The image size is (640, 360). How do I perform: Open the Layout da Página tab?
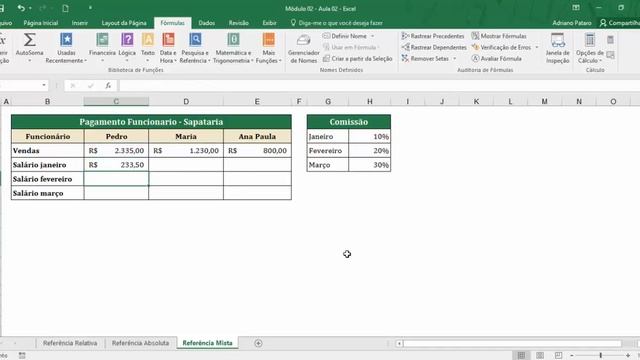tap(124, 23)
